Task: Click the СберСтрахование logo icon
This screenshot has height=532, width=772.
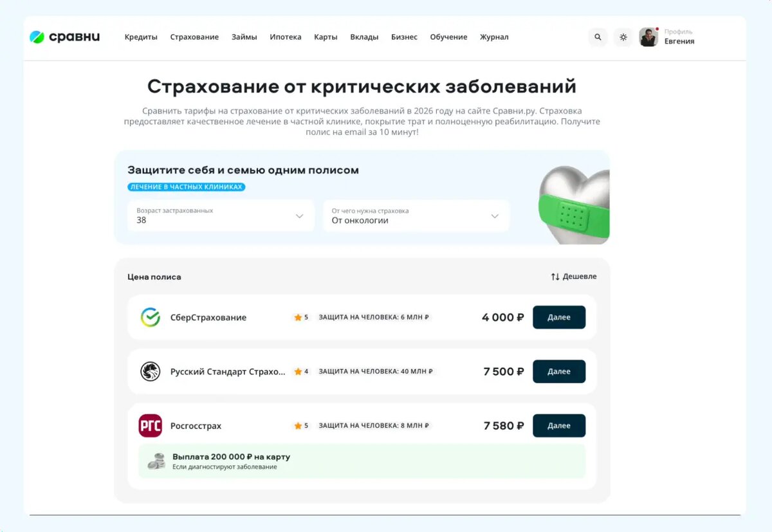Action: click(x=151, y=317)
